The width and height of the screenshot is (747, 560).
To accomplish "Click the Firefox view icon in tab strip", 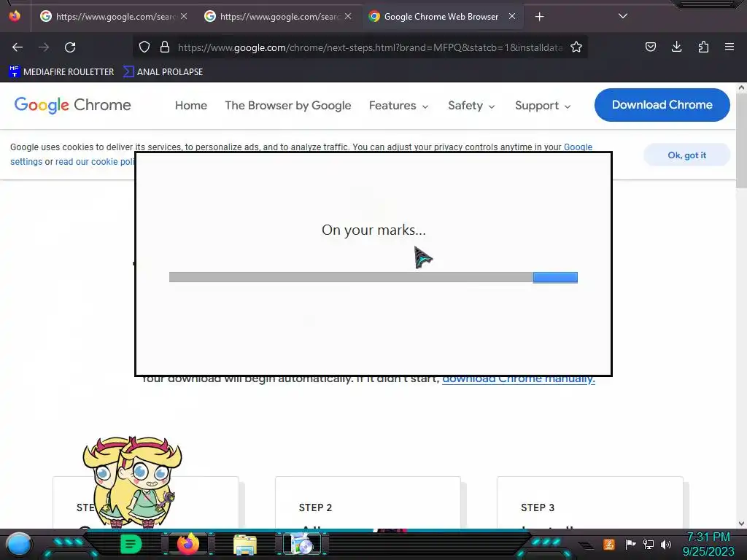I will (15, 16).
